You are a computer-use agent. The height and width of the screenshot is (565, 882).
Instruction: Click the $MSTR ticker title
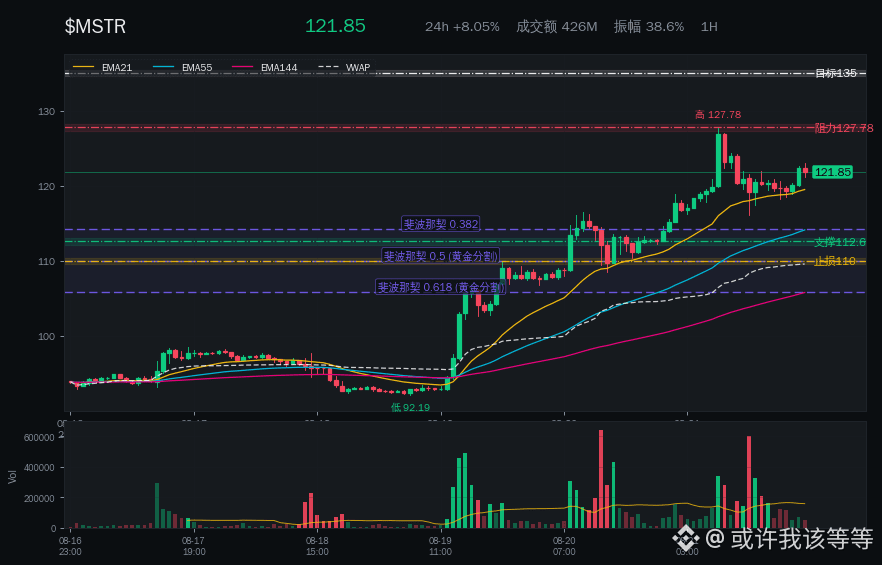click(95, 26)
